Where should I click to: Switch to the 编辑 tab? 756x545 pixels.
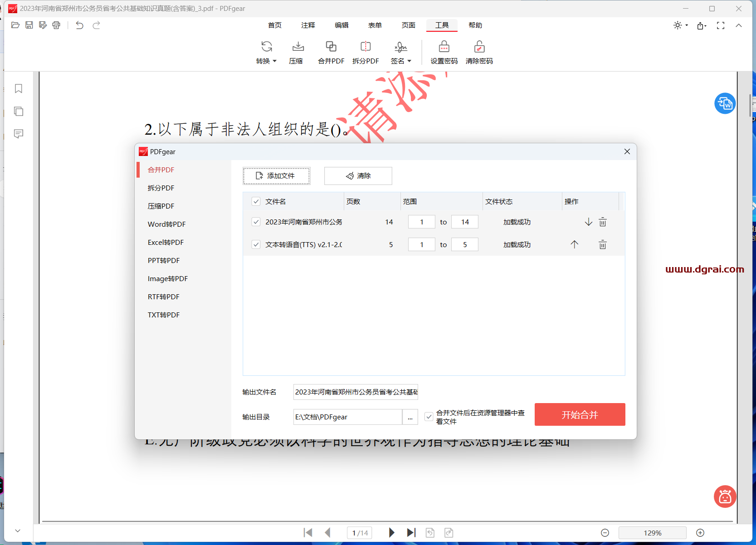(342, 25)
